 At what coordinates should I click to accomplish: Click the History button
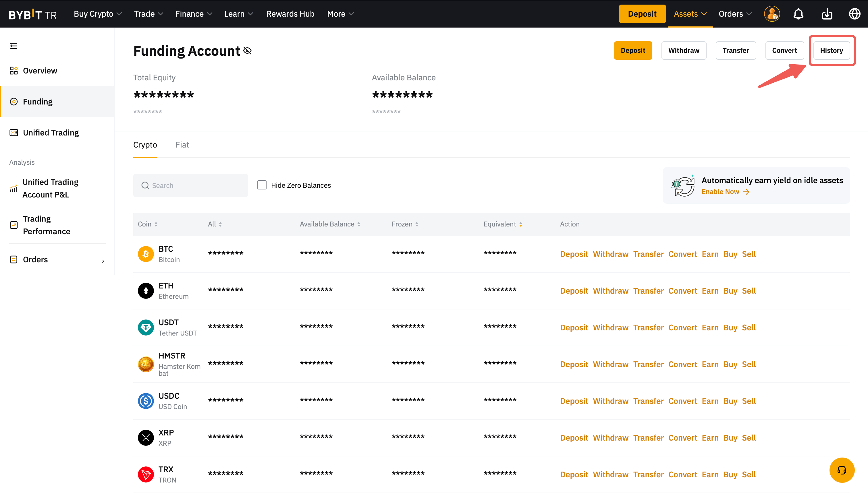click(x=831, y=51)
